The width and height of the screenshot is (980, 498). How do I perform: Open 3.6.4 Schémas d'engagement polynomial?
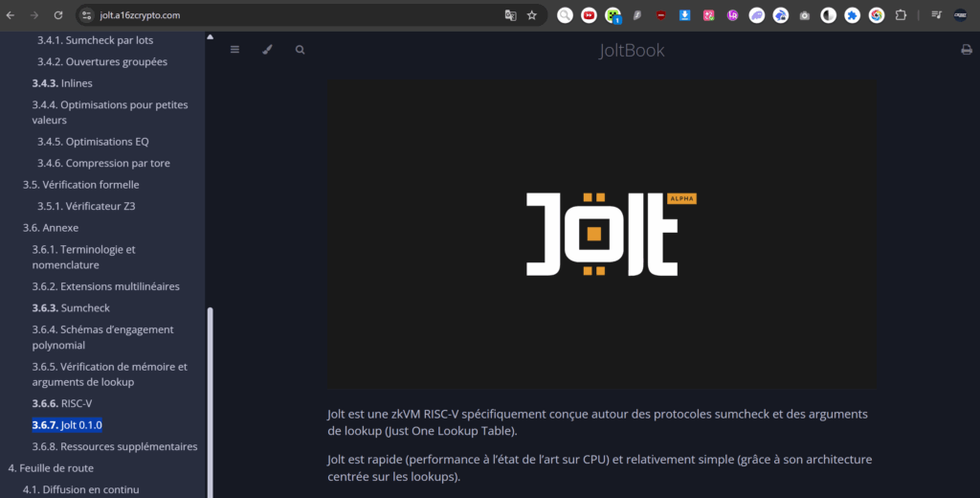pos(102,336)
